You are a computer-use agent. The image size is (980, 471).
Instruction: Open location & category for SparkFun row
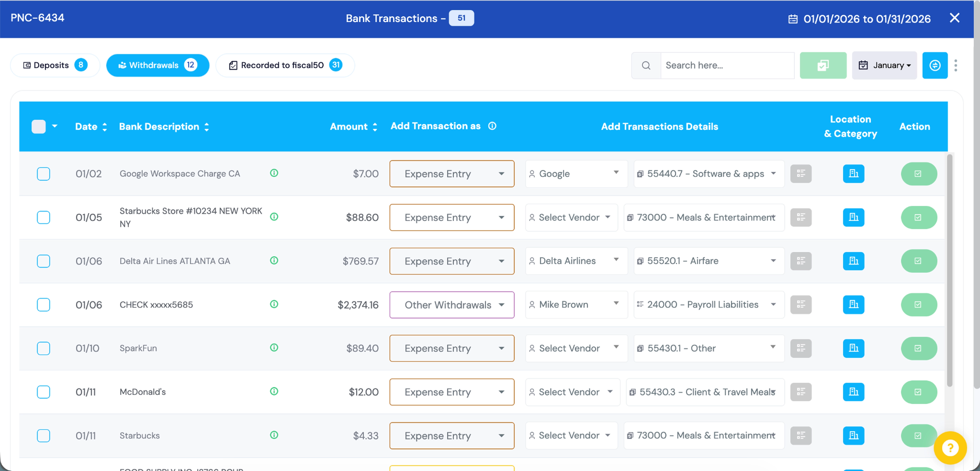854,348
